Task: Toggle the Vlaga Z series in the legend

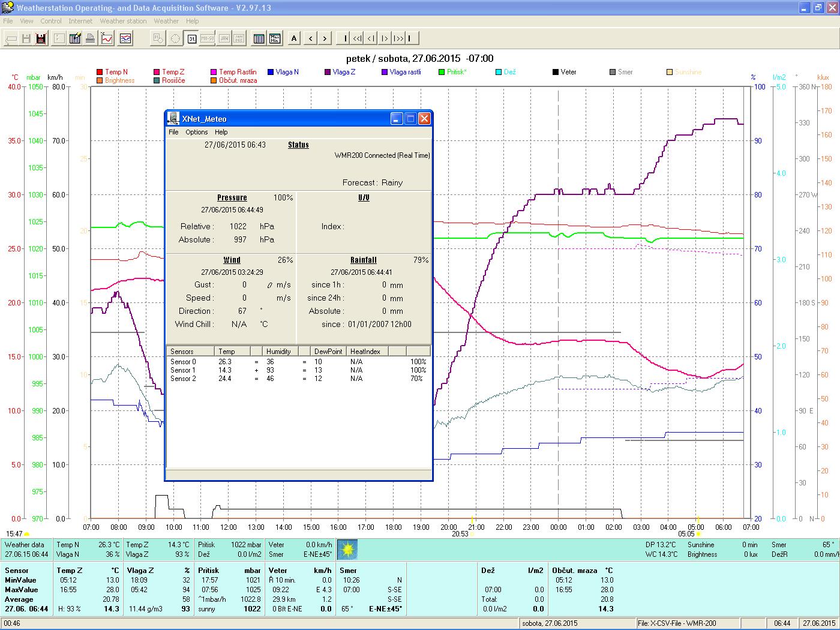Action: [x=344, y=72]
